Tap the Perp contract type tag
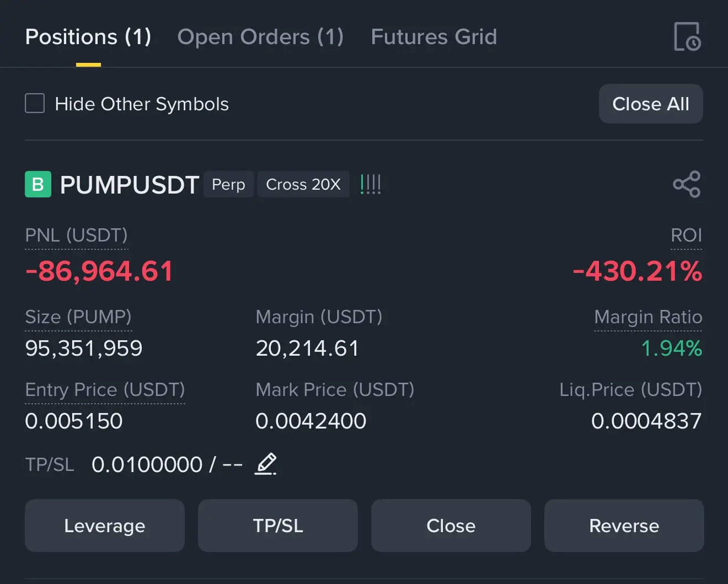728x584 pixels. tap(228, 184)
